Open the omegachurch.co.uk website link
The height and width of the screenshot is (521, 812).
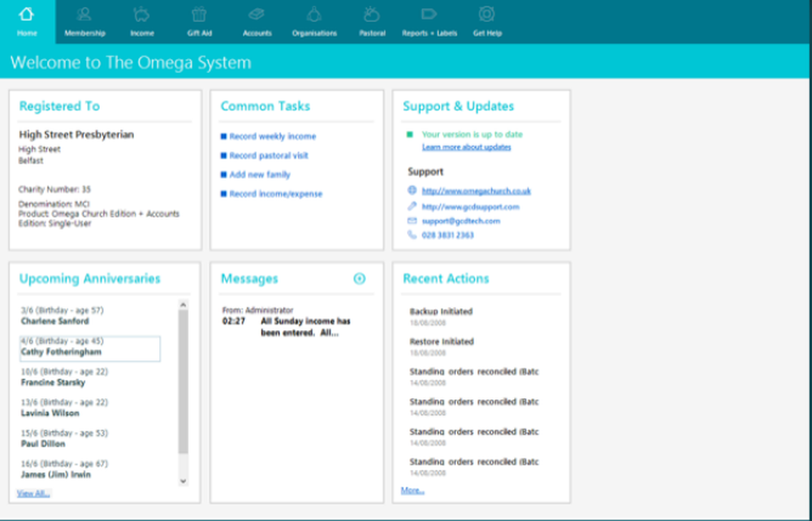[477, 191]
